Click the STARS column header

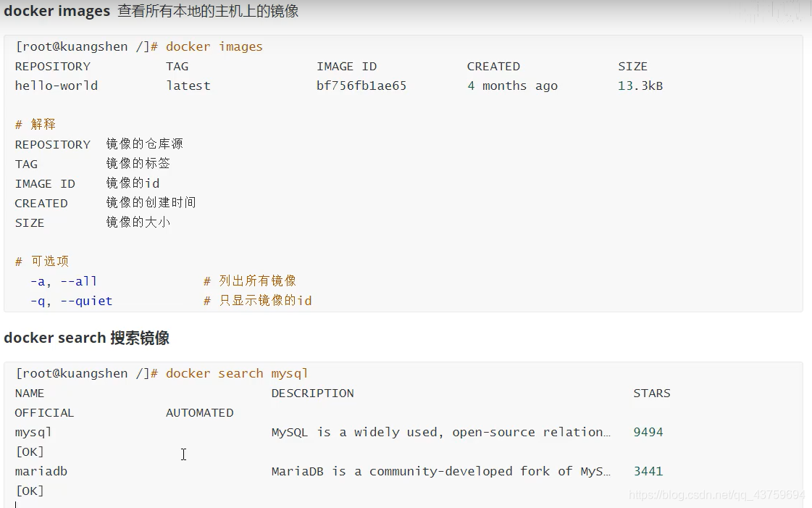click(x=651, y=393)
